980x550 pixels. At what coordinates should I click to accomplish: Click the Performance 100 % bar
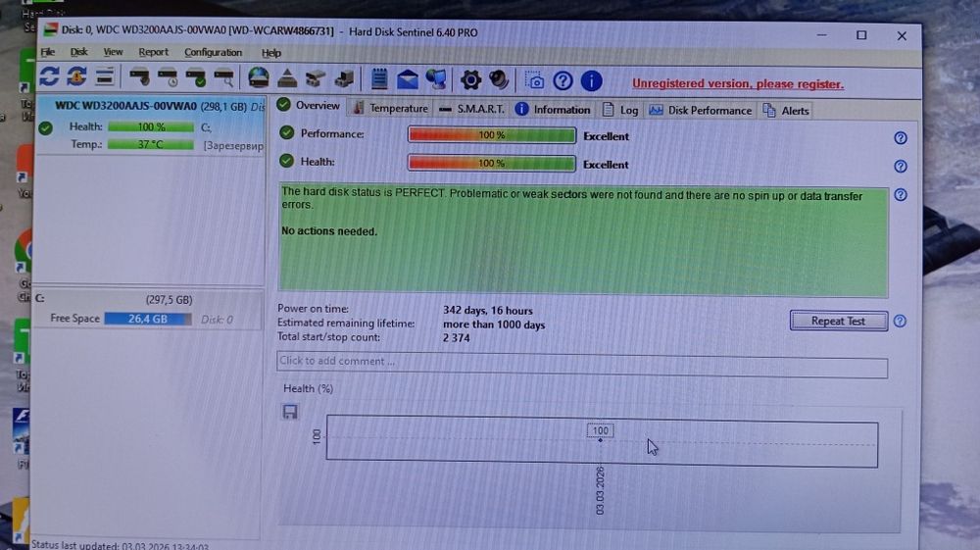coord(491,135)
